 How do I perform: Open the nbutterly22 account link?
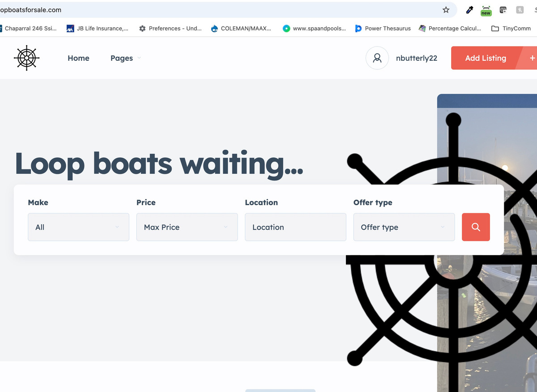pyautogui.click(x=417, y=58)
